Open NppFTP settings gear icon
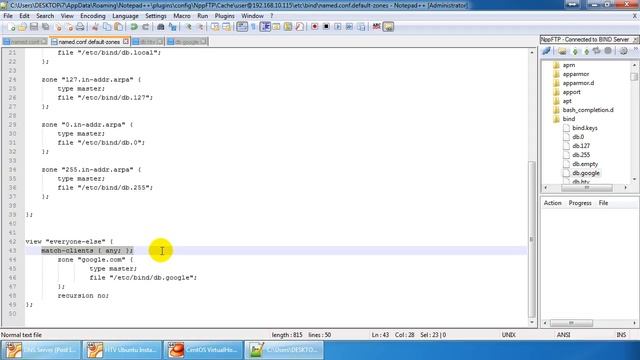 (x=623, y=51)
